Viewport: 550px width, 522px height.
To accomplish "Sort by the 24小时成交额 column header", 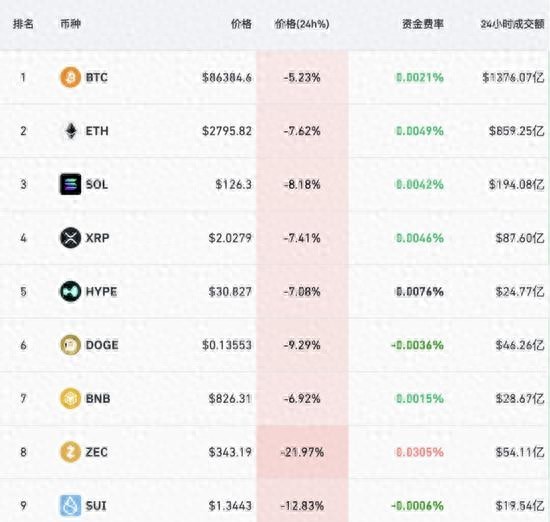I will click(512, 24).
